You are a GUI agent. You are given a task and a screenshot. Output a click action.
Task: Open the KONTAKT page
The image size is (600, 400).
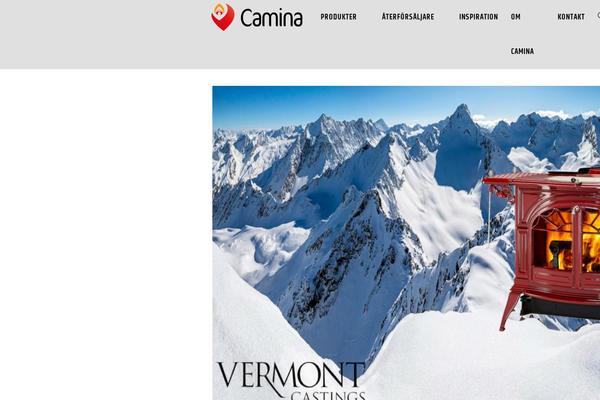point(571,17)
